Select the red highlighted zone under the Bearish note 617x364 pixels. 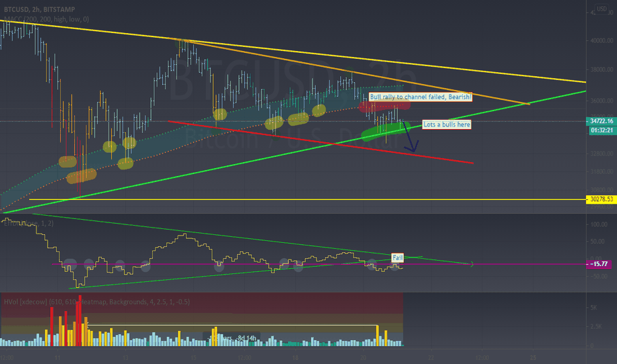385,105
